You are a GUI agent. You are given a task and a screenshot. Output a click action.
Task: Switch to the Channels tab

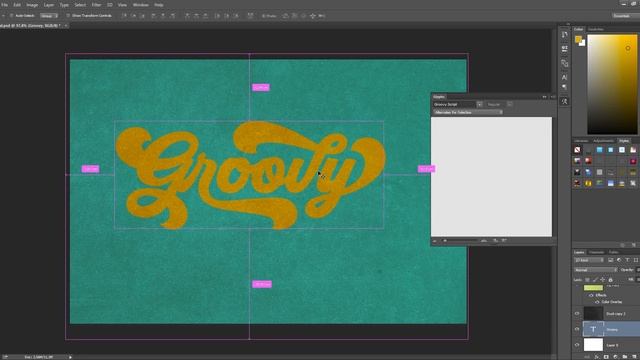[x=596, y=252]
